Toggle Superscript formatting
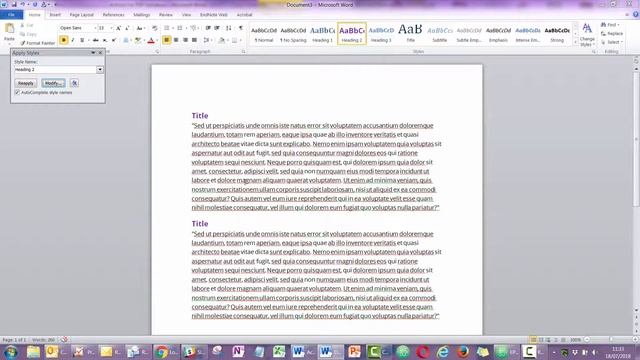The image size is (640, 360). pos(114,40)
